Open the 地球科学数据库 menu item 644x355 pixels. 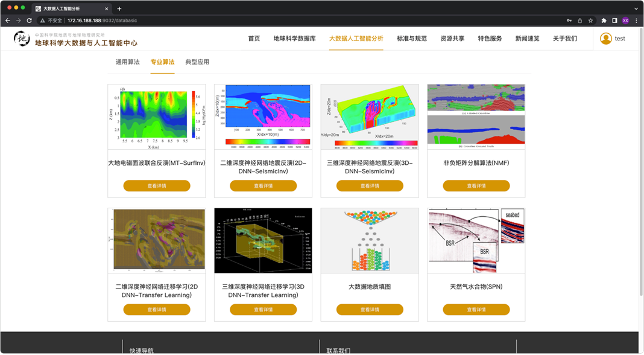click(294, 39)
